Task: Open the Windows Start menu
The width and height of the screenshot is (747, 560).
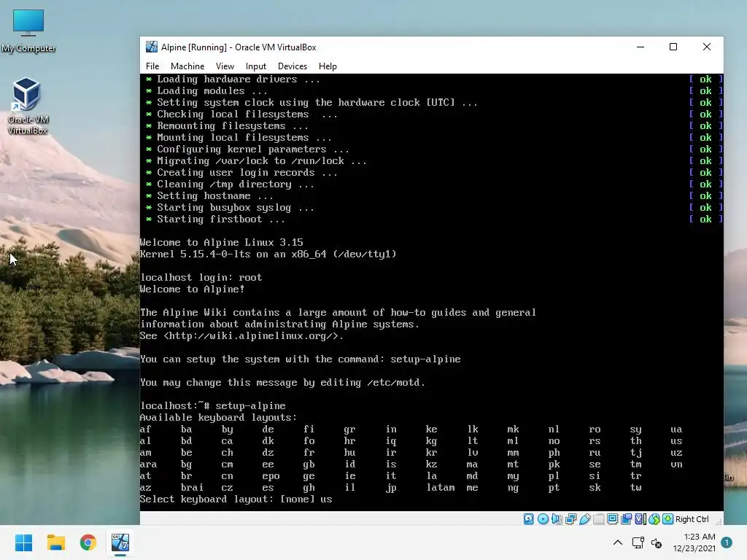Action: 23,542
